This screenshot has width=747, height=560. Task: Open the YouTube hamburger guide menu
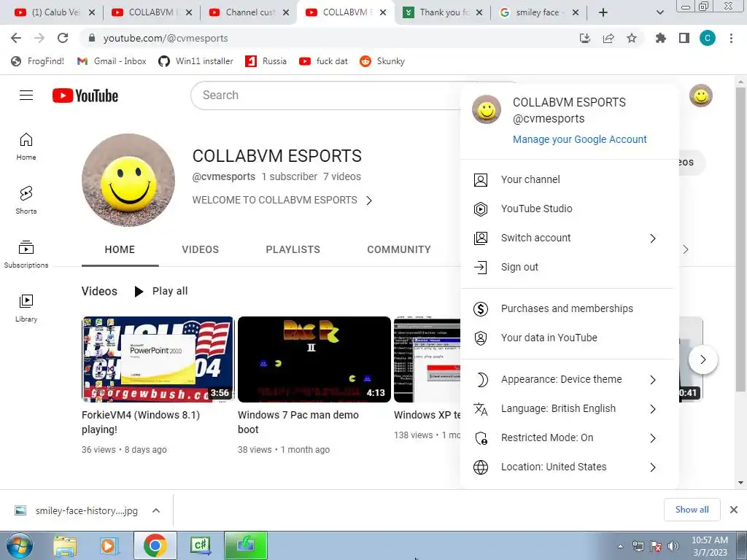pos(26,96)
